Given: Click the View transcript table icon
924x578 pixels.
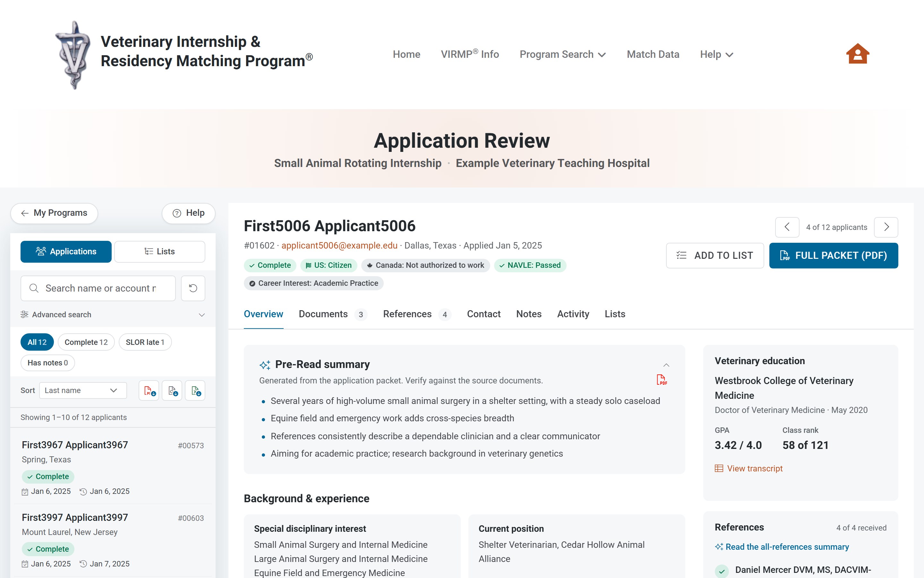Looking at the screenshot, I should [x=719, y=468].
